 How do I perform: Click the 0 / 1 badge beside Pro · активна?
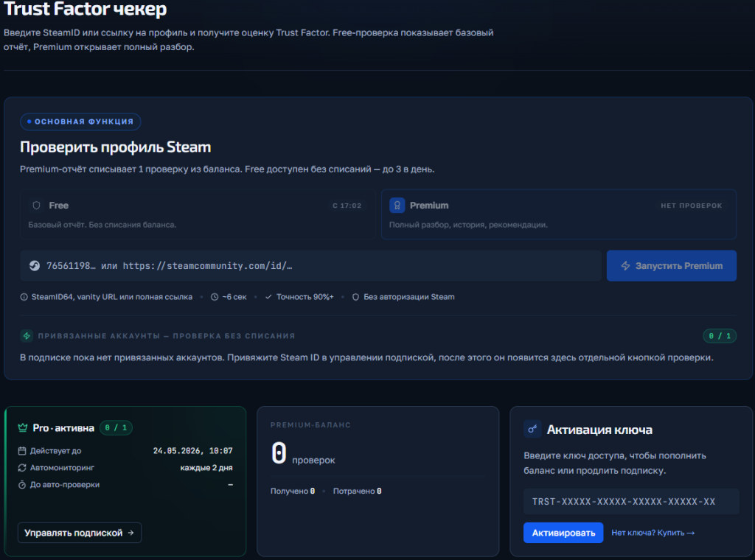[x=116, y=427]
